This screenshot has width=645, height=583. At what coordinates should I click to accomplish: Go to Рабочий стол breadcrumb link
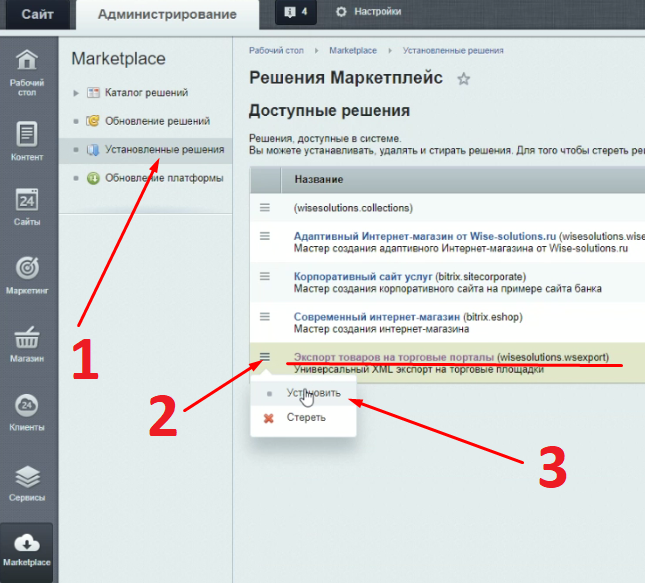276,50
